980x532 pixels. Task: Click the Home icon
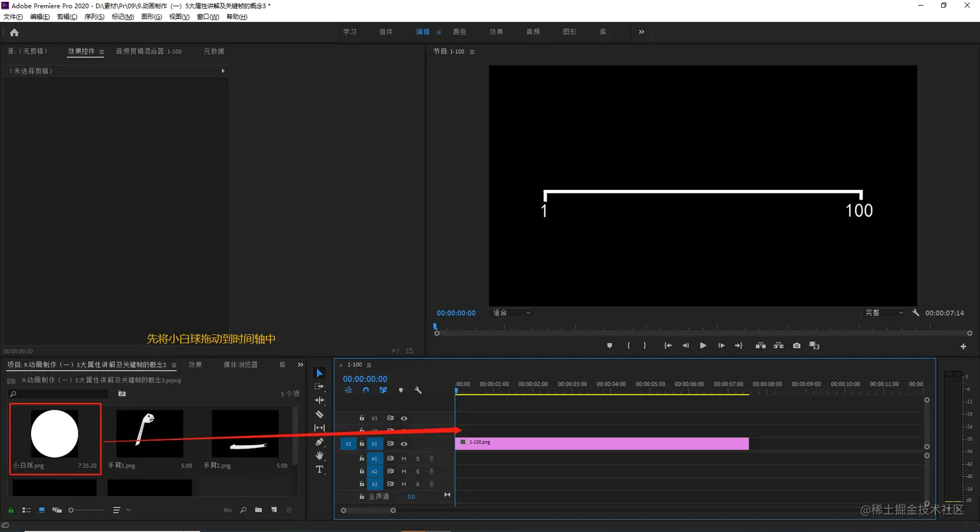click(x=14, y=32)
